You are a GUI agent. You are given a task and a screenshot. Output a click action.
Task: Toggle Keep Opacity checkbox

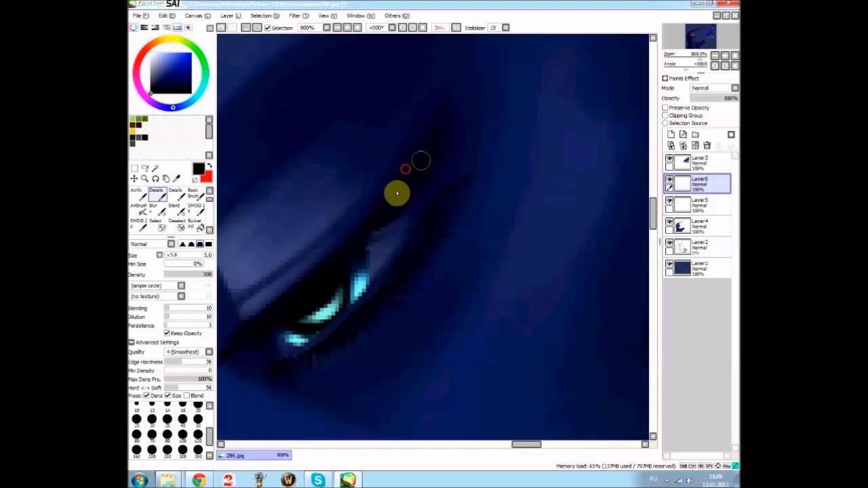167,333
